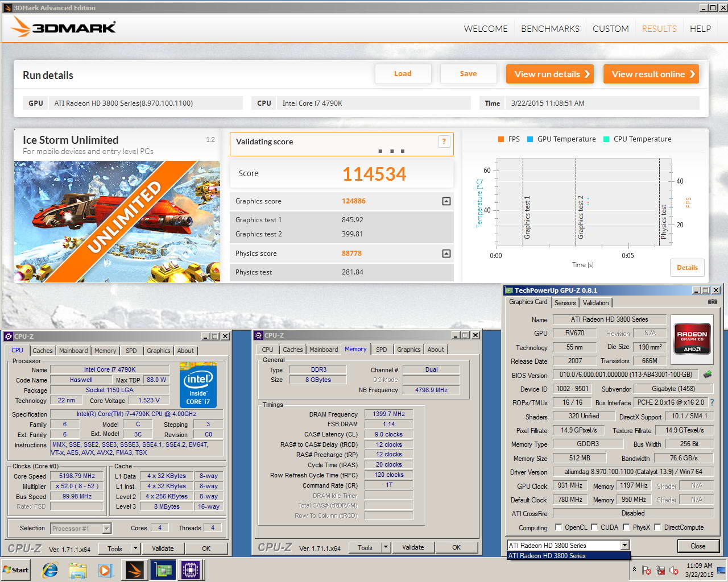Screen dimensions: 728x582
Task: Click the 3DMark logo
Action: point(64,27)
